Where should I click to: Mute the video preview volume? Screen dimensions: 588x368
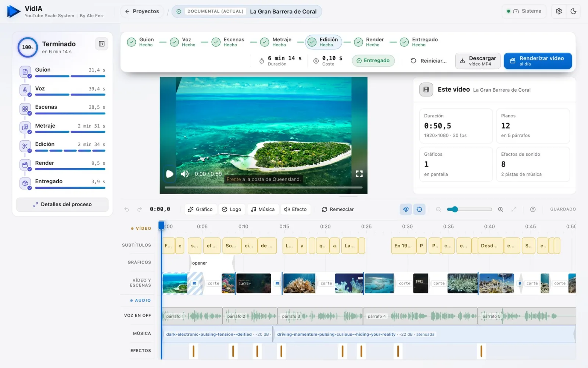pyautogui.click(x=185, y=174)
